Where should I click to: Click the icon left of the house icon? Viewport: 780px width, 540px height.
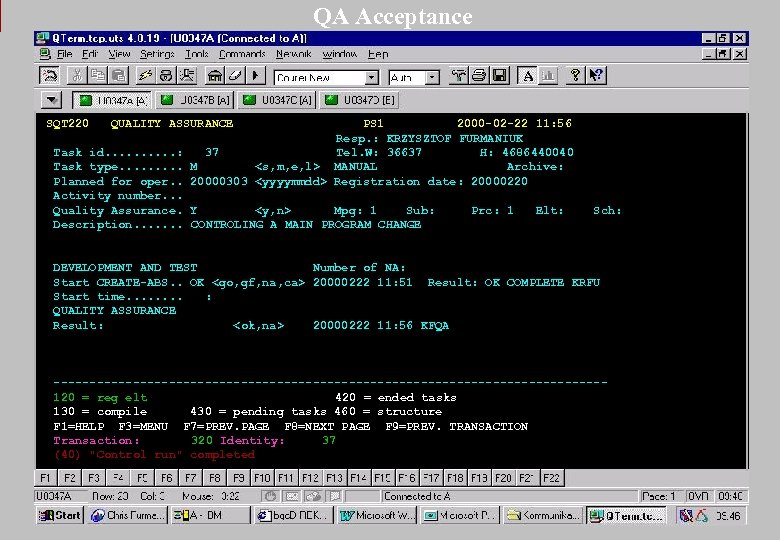pos(187,76)
